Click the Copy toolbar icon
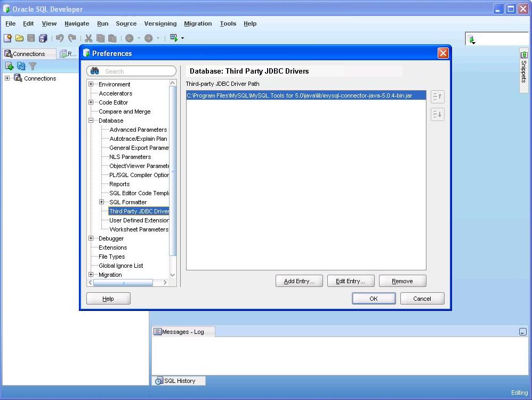Image resolution: width=532 pixels, height=400 pixels. tap(100, 38)
